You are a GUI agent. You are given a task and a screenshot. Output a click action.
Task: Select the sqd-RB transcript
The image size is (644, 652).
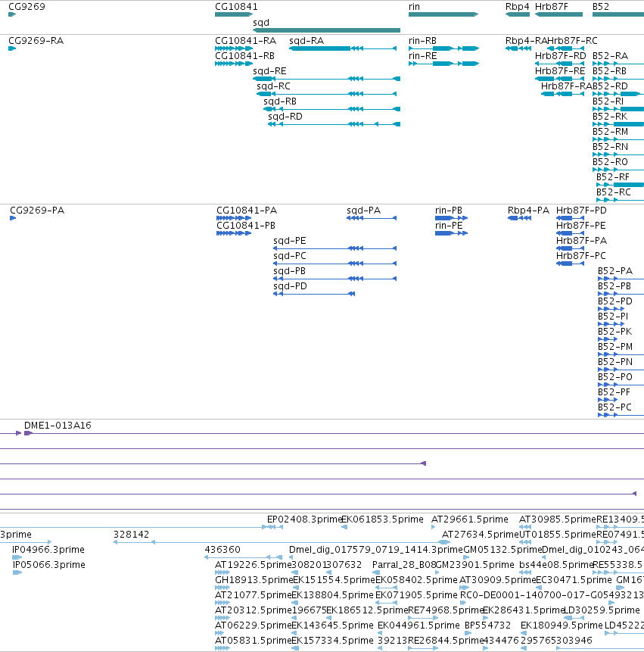[331, 109]
